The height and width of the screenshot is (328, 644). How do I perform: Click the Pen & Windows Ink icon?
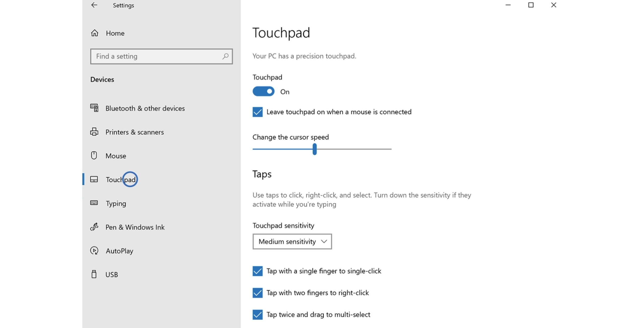[94, 227]
